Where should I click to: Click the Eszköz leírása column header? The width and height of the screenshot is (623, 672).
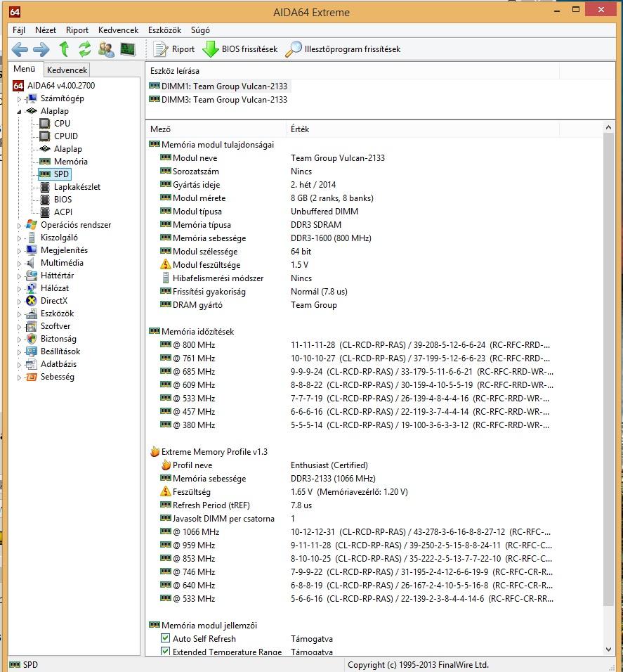[353, 71]
